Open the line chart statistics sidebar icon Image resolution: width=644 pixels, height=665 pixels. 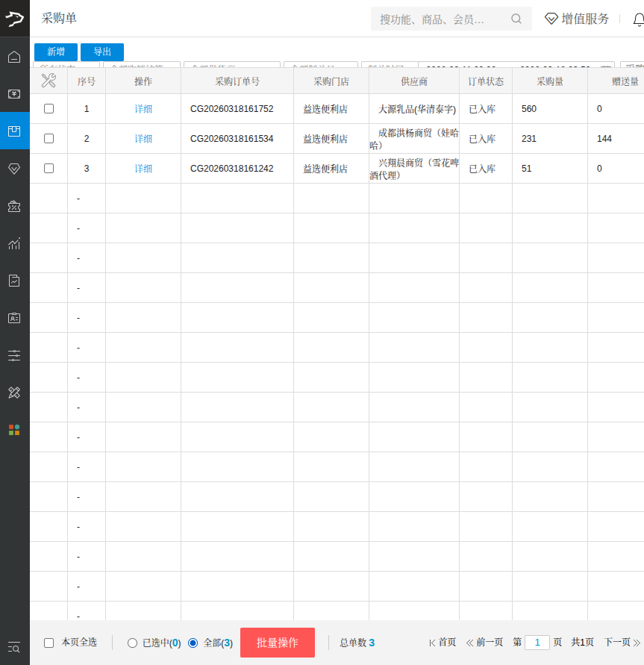coord(14,243)
